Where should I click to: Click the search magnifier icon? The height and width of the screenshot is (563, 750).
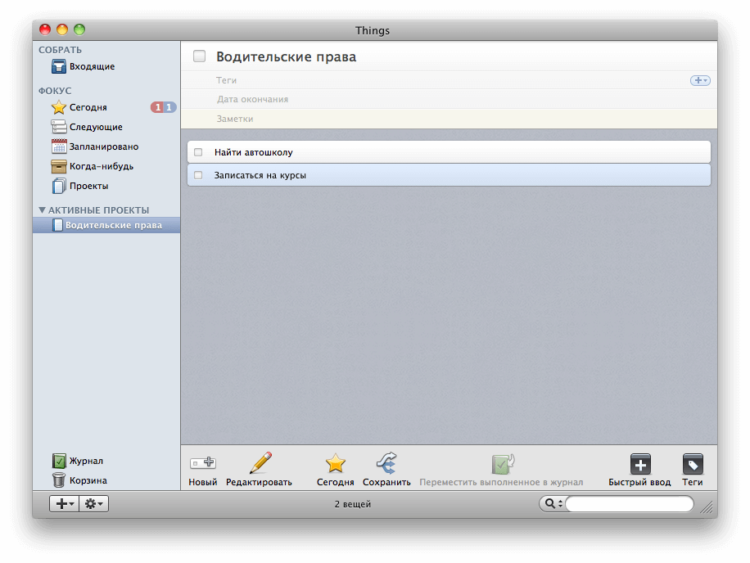click(550, 503)
